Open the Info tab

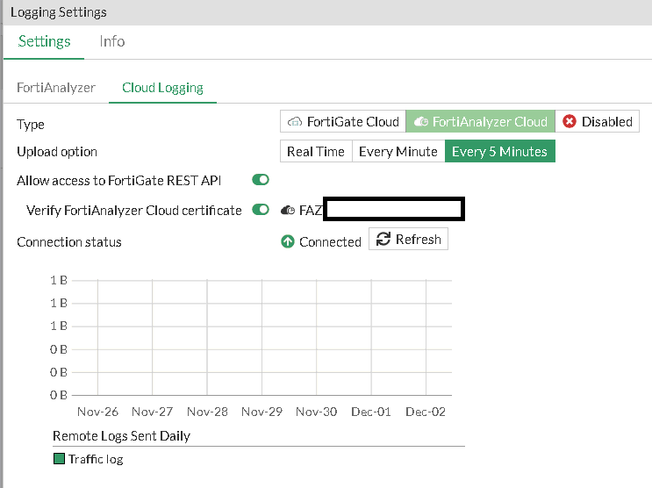coord(112,42)
